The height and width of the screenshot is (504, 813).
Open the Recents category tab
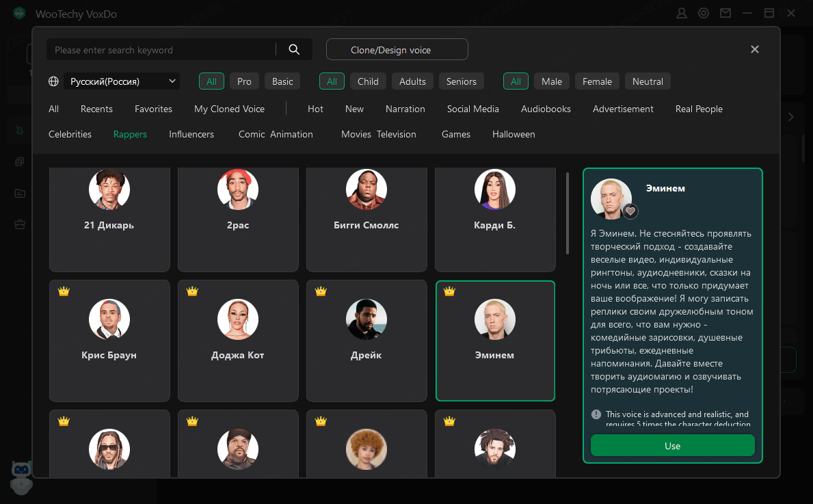pyautogui.click(x=96, y=109)
